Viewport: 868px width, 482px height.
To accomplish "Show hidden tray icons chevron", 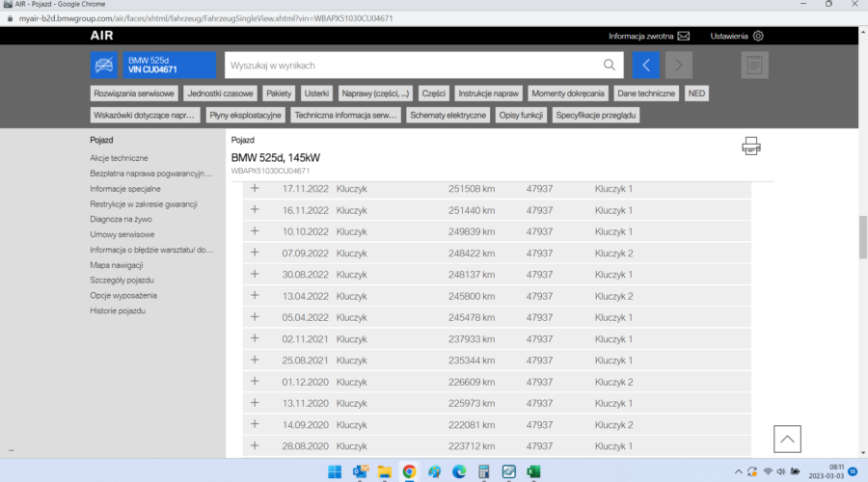I will pyautogui.click(x=739, y=472).
